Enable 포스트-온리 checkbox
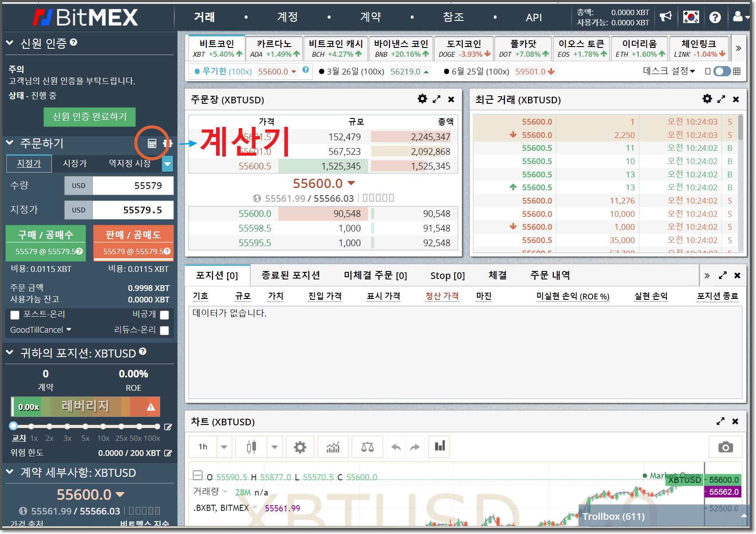756x534 pixels. 15,315
